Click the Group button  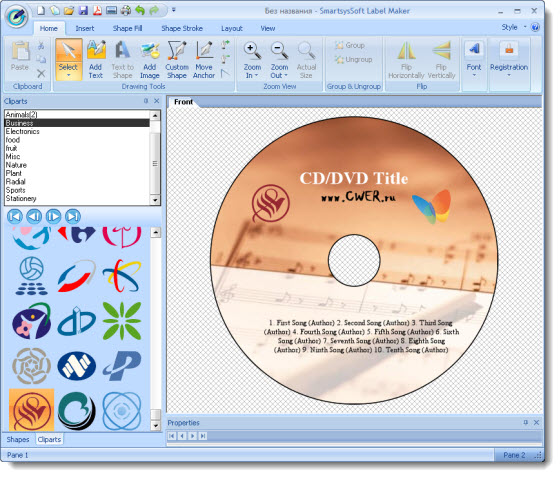pyautogui.click(x=350, y=45)
